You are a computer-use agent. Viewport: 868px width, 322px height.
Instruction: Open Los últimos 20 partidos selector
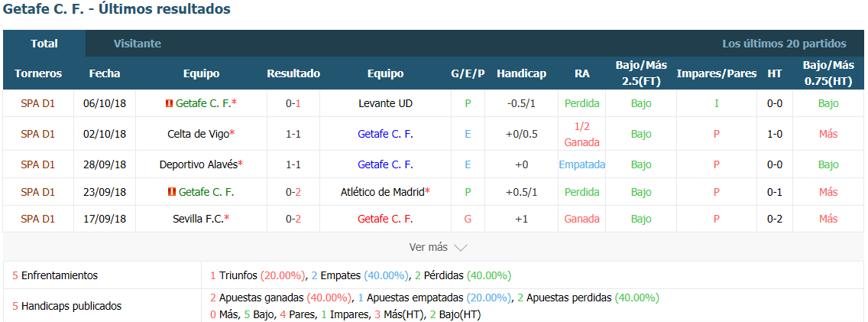tap(784, 44)
